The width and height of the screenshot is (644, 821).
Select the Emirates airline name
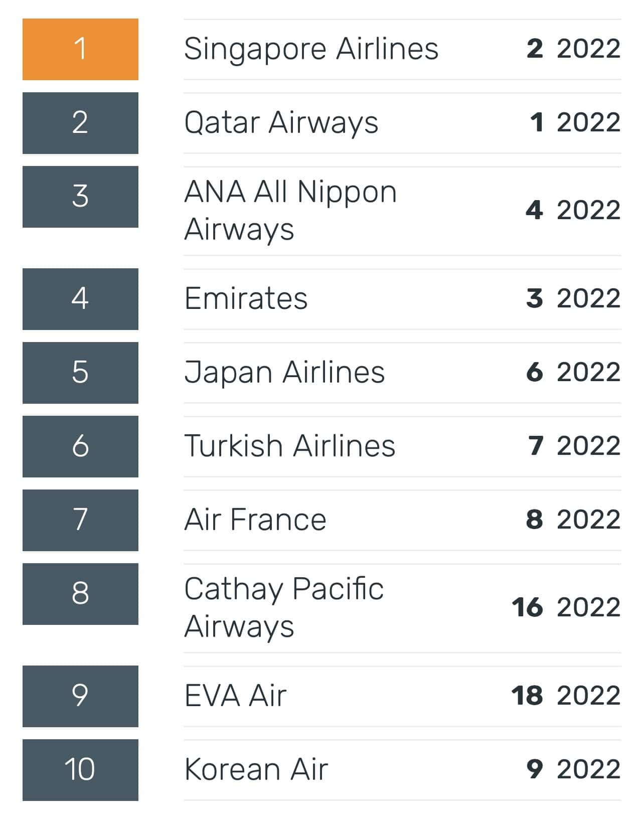point(246,299)
